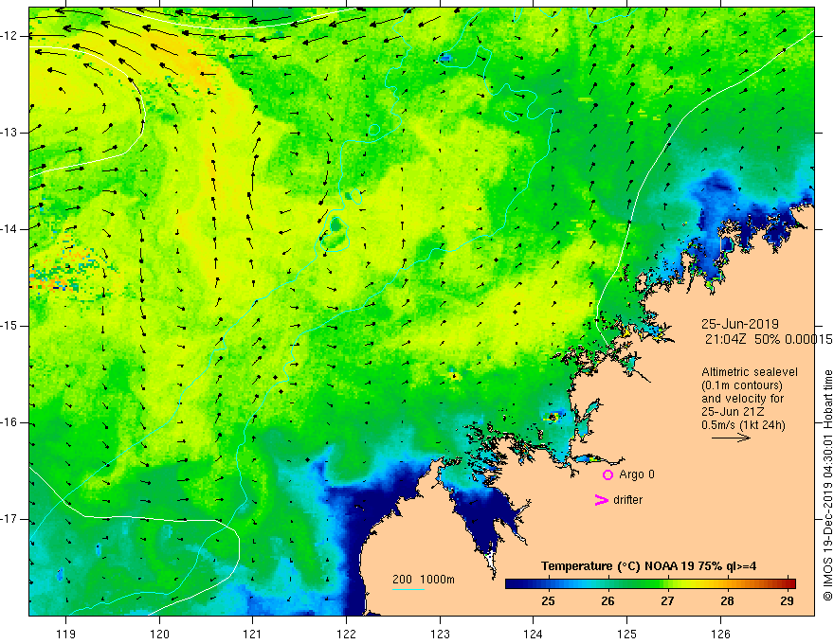
Task: Click the longitude axis label '122'
Action: coord(346,634)
